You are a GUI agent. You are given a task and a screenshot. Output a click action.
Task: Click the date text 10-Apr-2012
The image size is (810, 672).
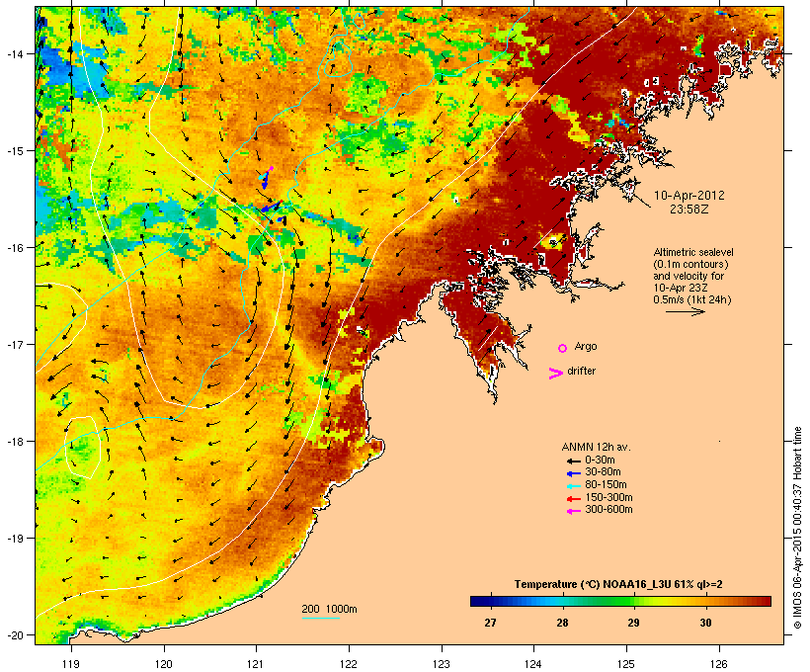(689, 196)
